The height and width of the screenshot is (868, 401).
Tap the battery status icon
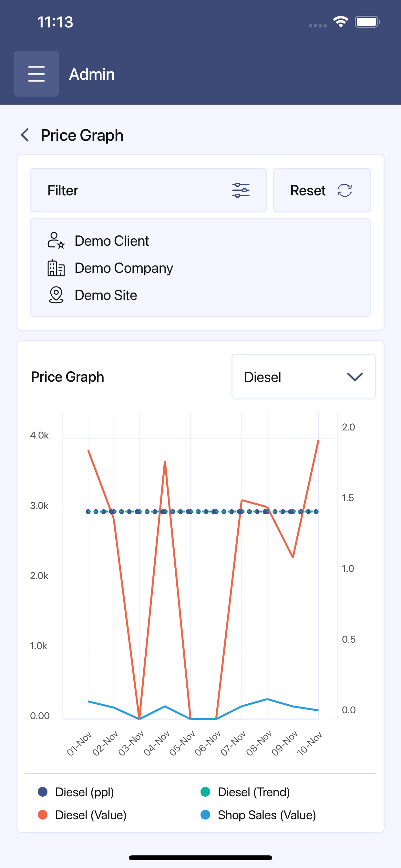(x=367, y=22)
